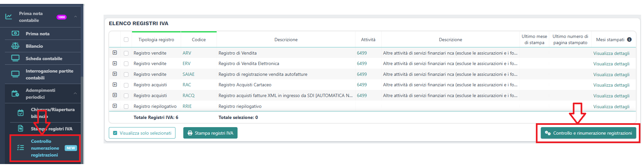Click the Stampa registri IVA document icon

(21, 128)
